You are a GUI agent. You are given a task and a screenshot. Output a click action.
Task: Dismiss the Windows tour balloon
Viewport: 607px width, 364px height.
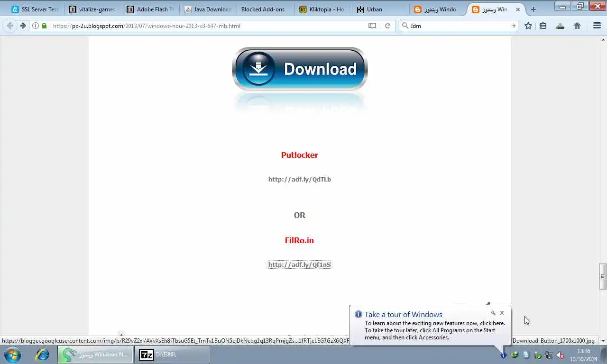pyautogui.click(x=502, y=313)
